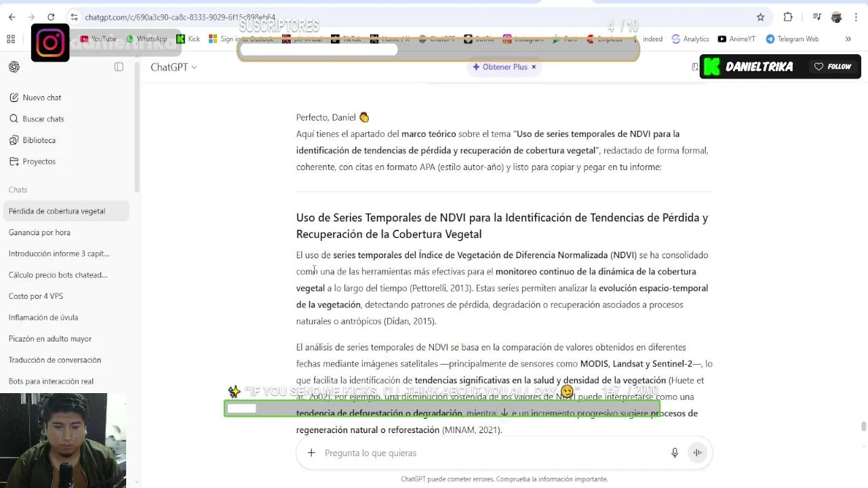Open the YouTube bookmark

click(98, 39)
